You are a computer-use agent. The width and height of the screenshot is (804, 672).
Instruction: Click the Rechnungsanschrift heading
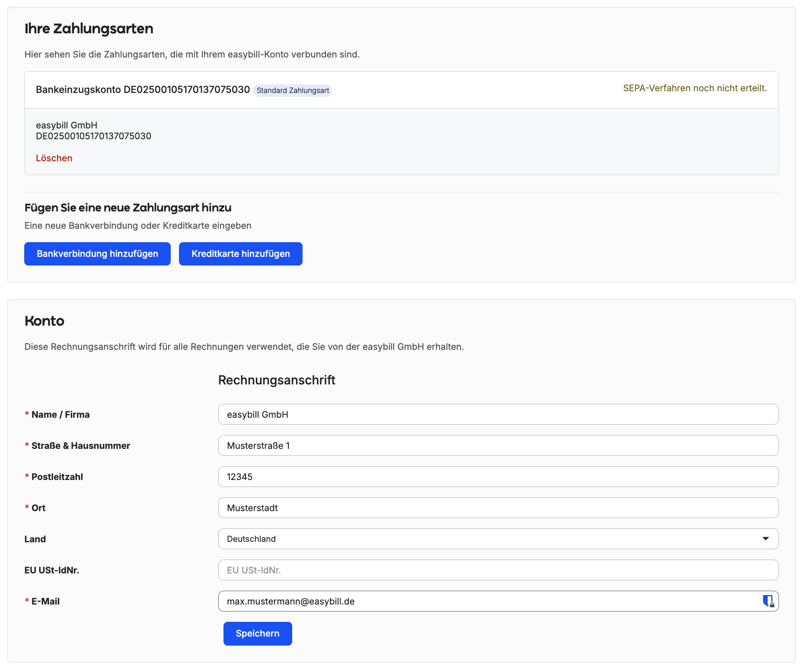(277, 380)
